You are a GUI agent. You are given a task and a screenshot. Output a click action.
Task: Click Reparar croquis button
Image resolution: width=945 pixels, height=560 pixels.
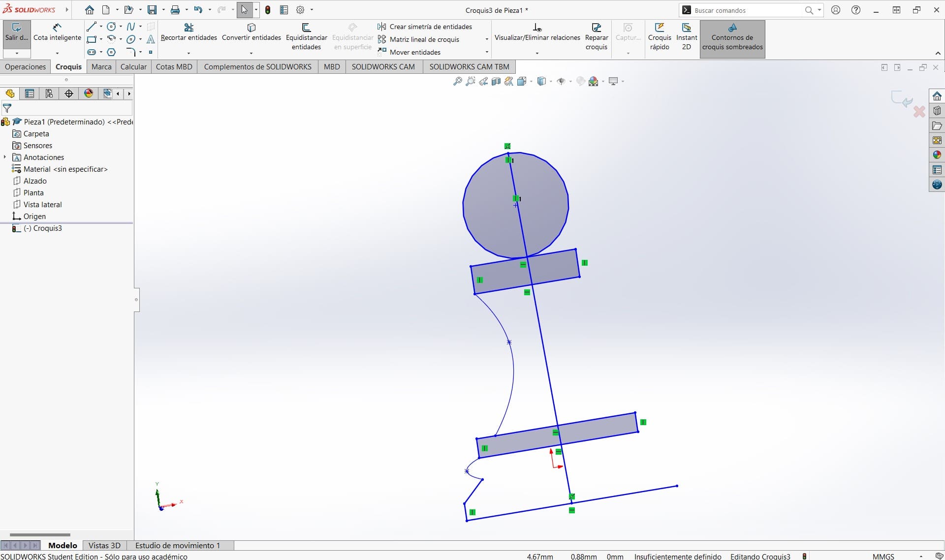[x=597, y=37]
